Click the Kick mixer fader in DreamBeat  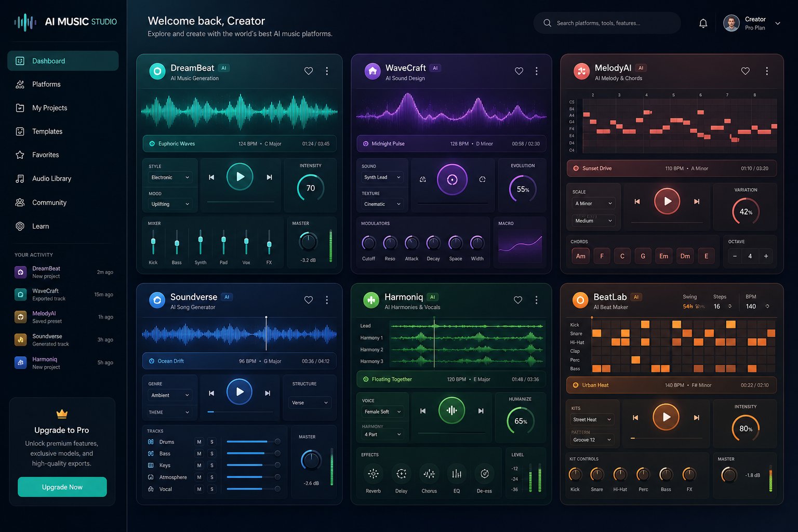153,243
